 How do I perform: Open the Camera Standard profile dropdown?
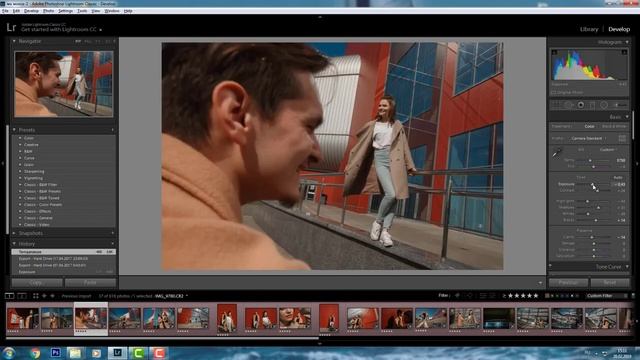pos(588,138)
